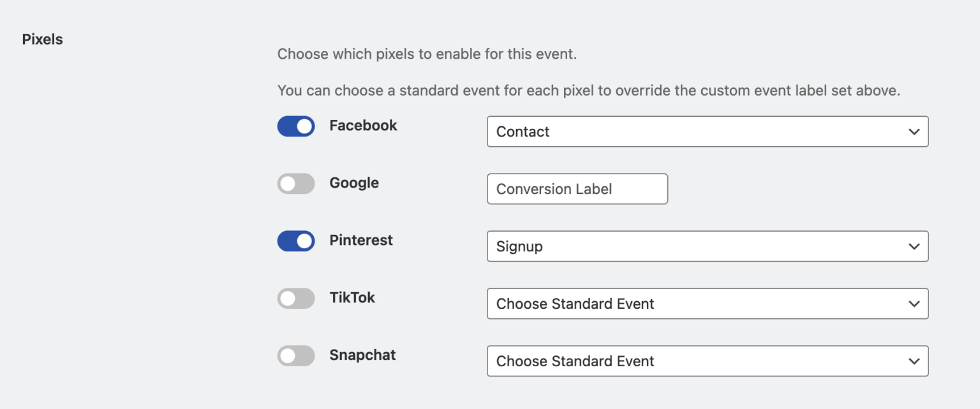
Task: Enable the Google pixel toggle
Action: tap(296, 184)
